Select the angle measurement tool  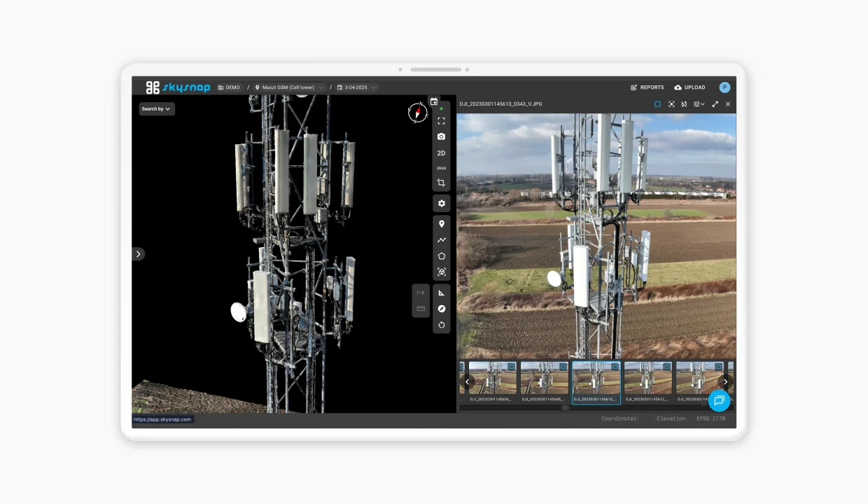click(x=441, y=293)
